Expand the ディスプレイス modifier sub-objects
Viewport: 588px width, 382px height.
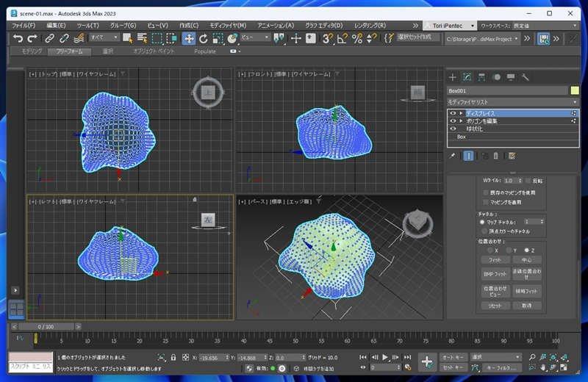[x=462, y=113]
